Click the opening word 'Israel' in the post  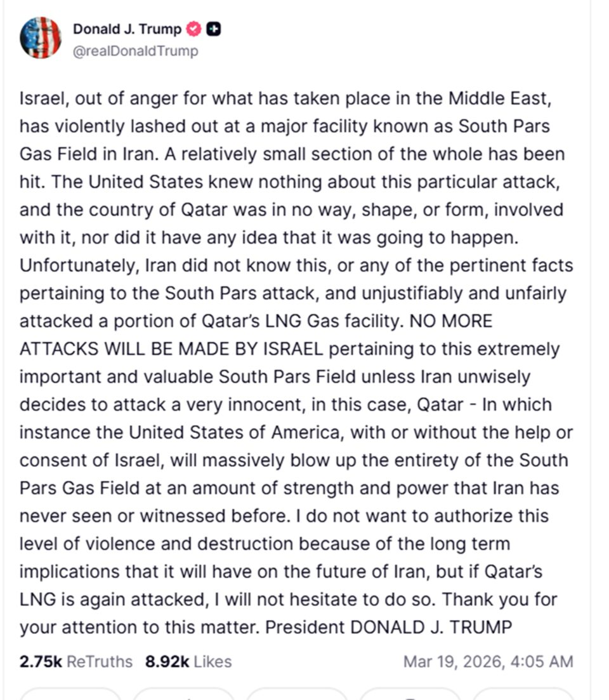click(x=42, y=98)
